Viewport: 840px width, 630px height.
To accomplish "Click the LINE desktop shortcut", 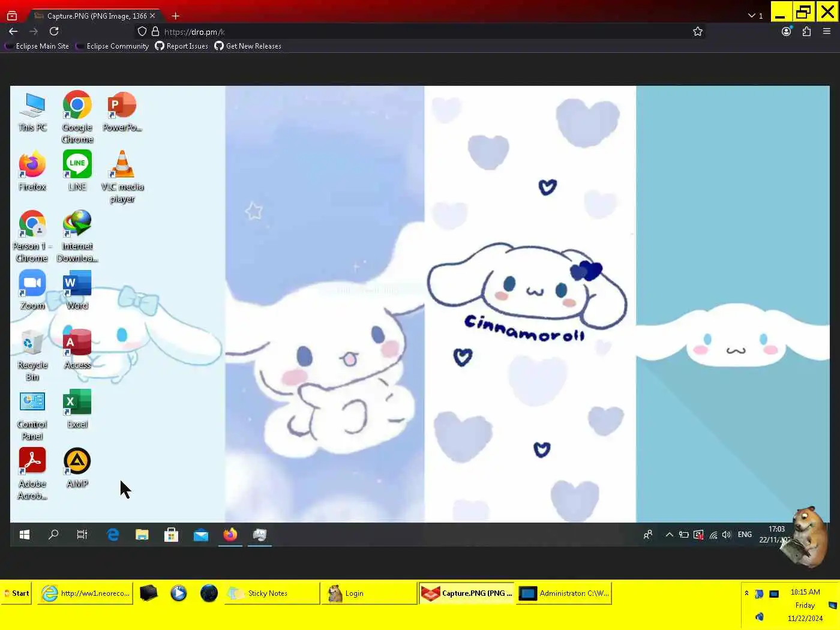I will (77, 171).
